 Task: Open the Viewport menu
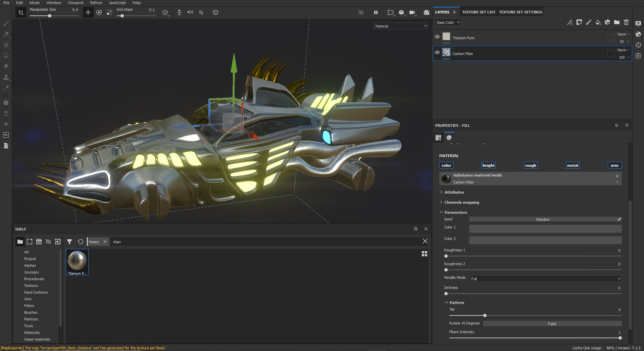pos(76,3)
